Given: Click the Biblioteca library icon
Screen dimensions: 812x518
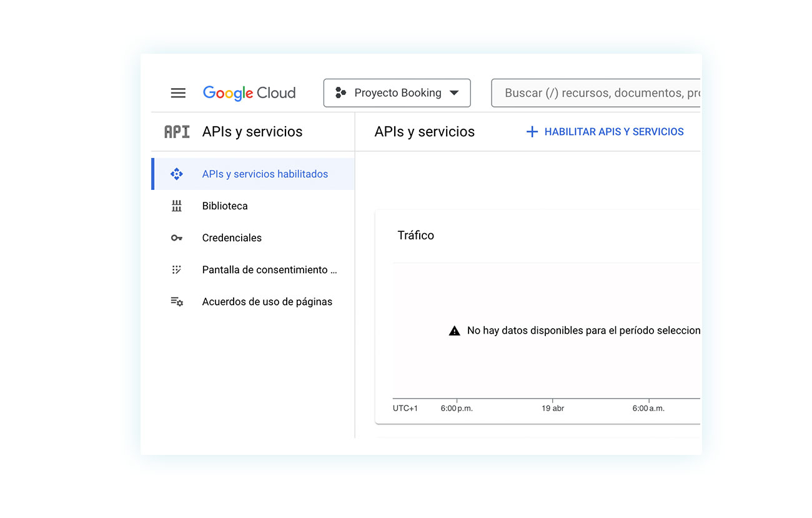Looking at the screenshot, I should (177, 206).
